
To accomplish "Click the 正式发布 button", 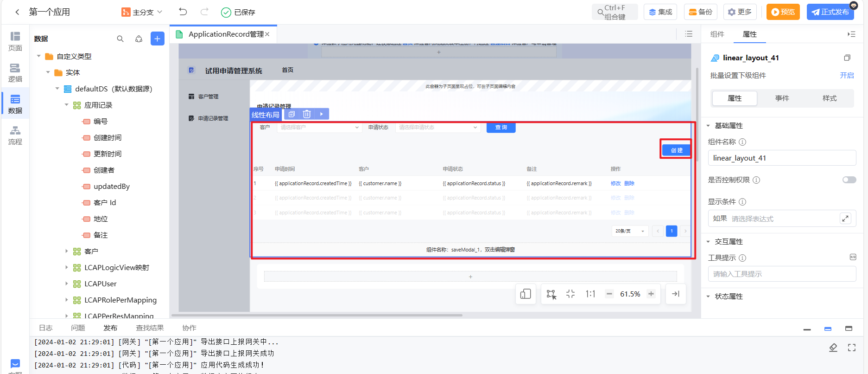I will (x=830, y=12).
